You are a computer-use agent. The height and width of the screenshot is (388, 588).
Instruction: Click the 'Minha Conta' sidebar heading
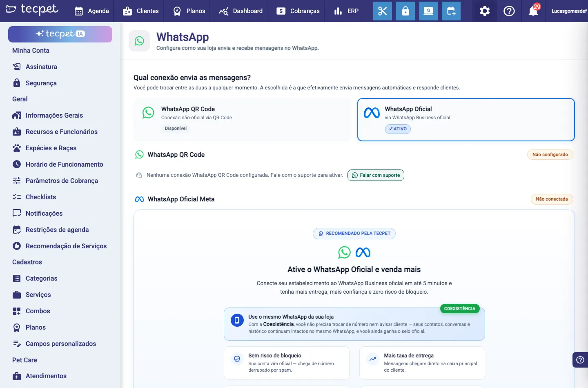tap(31, 51)
